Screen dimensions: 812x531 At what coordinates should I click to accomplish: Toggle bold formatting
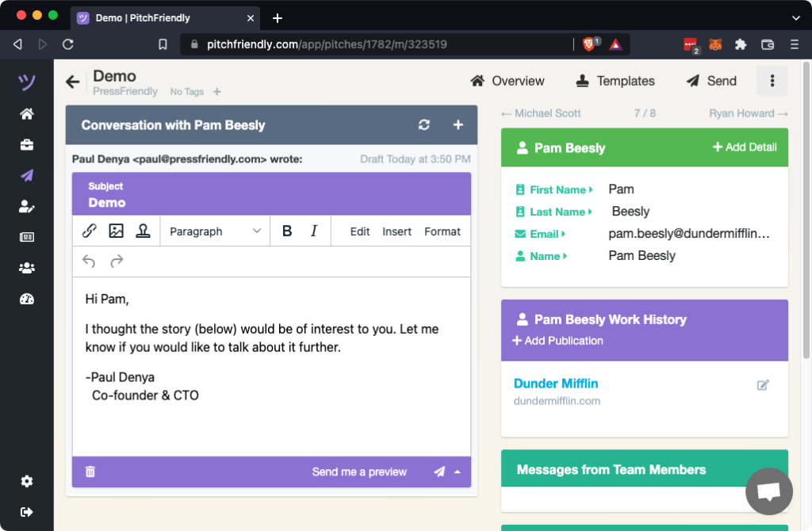(x=287, y=231)
